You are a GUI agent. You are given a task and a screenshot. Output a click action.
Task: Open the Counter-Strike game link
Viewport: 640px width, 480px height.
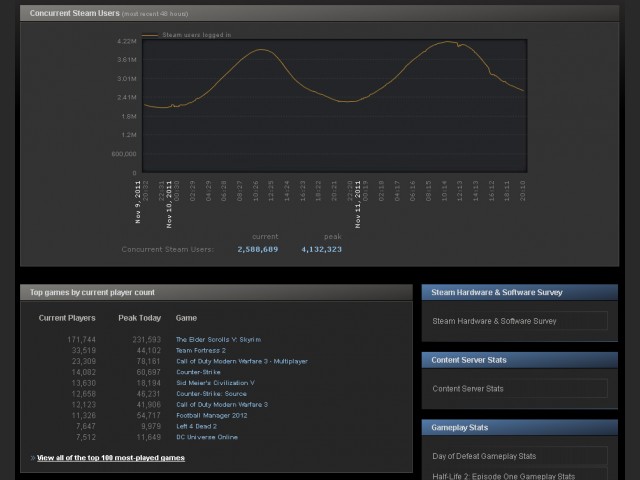tap(198, 372)
